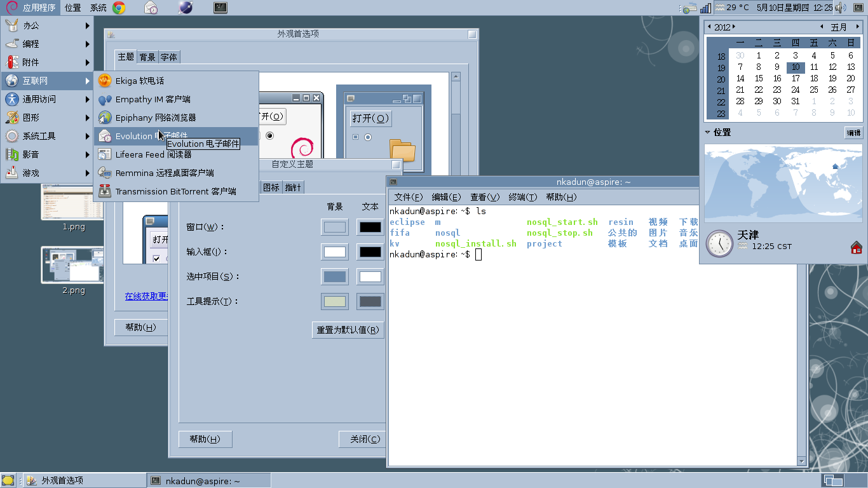Open the network signal strength indicator
The height and width of the screenshot is (488, 868).
(706, 8)
